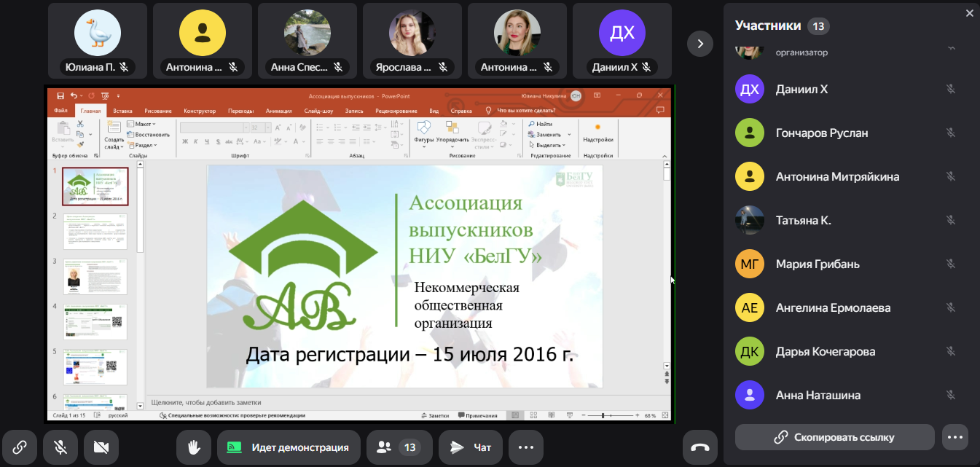Open the Файл menu
The height and width of the screenshot is (467, 980).
pos(60,111)
